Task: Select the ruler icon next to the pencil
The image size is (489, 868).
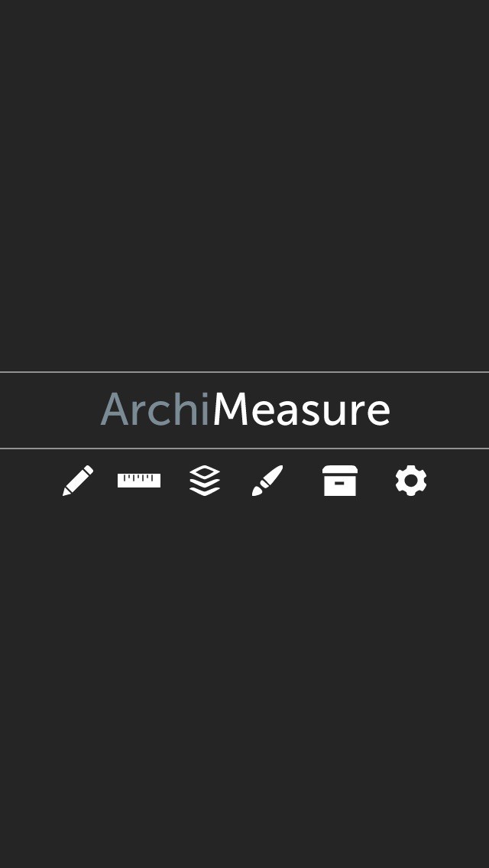Action: point(139,481)
